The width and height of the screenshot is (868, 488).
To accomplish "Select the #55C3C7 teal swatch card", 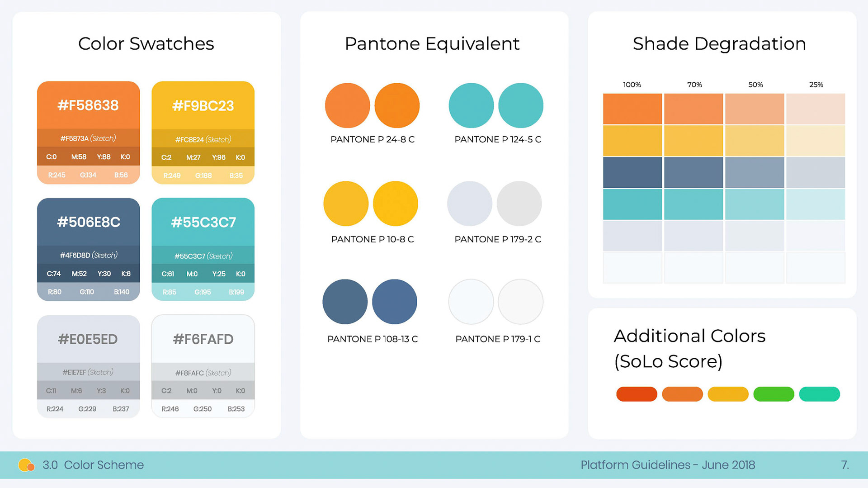I will point(203,249).
